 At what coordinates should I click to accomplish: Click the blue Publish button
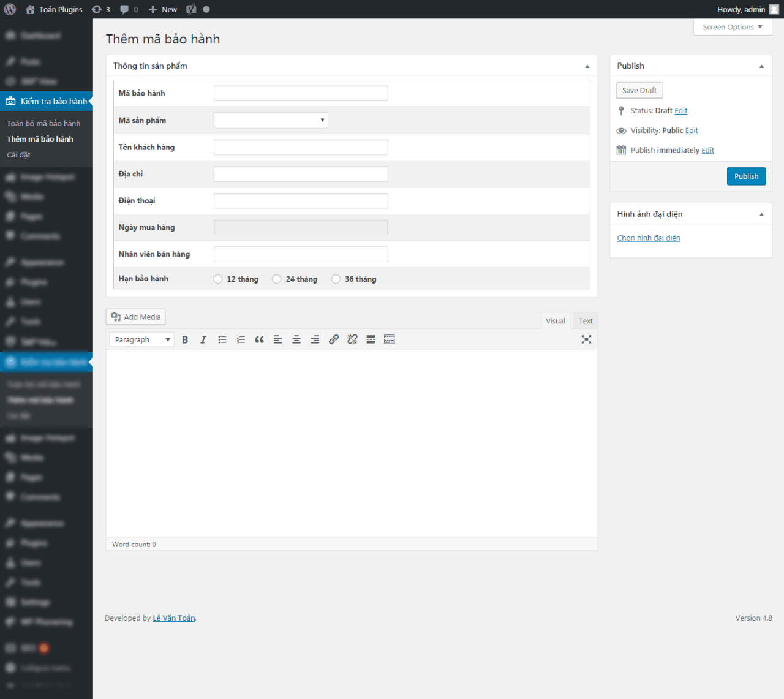pyautogui.click(x=746, y=176)
